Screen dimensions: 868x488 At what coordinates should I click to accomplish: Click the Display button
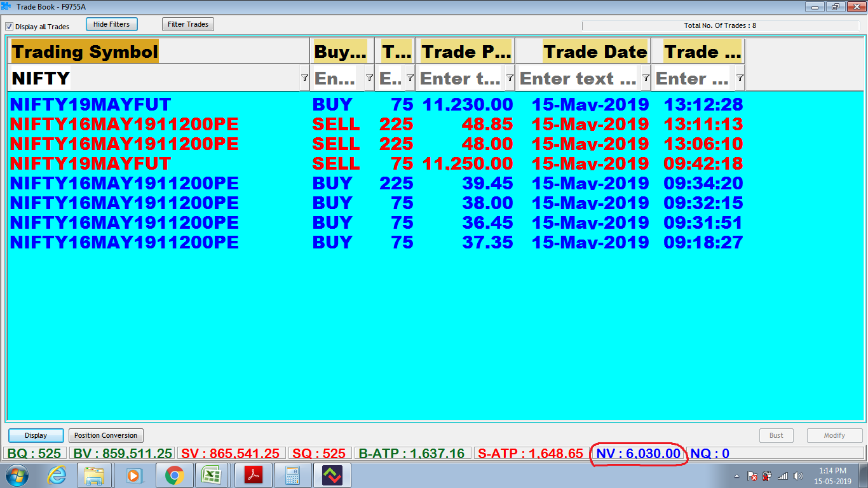(36, 435)
